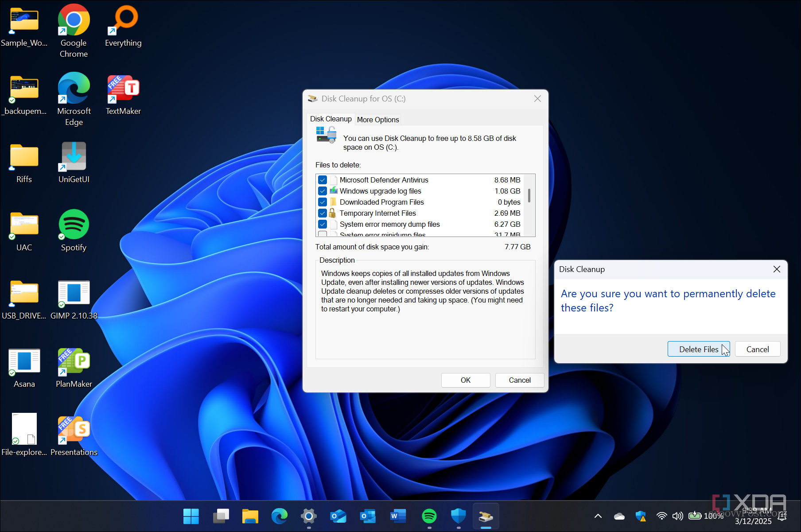Uncheck Microsoft Defender Antivirus checkbox
This screenshot has height=532, width=801.
click(x=323, y=180)
